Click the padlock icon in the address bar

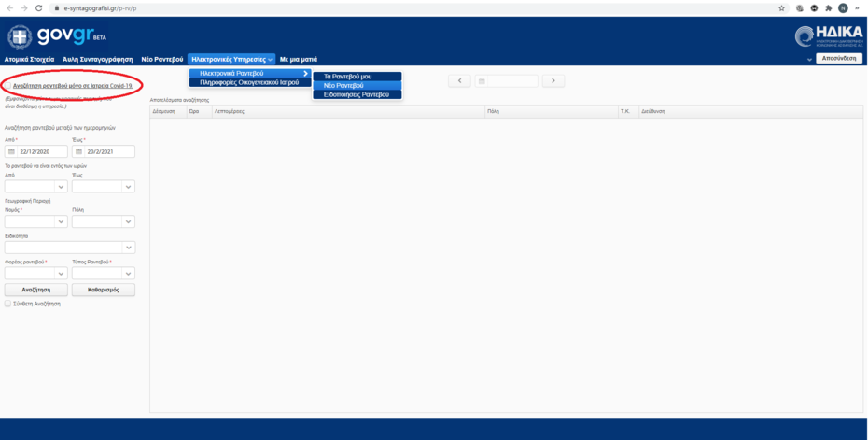pyautogui.click(x=56, y=8)
